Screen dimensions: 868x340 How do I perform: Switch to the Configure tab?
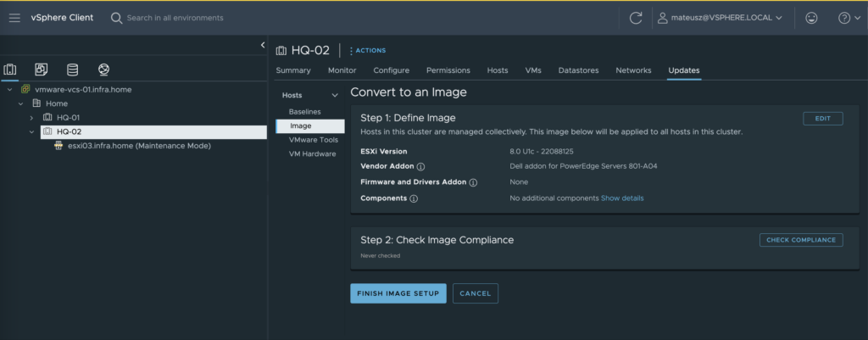(x=392, y=70)
